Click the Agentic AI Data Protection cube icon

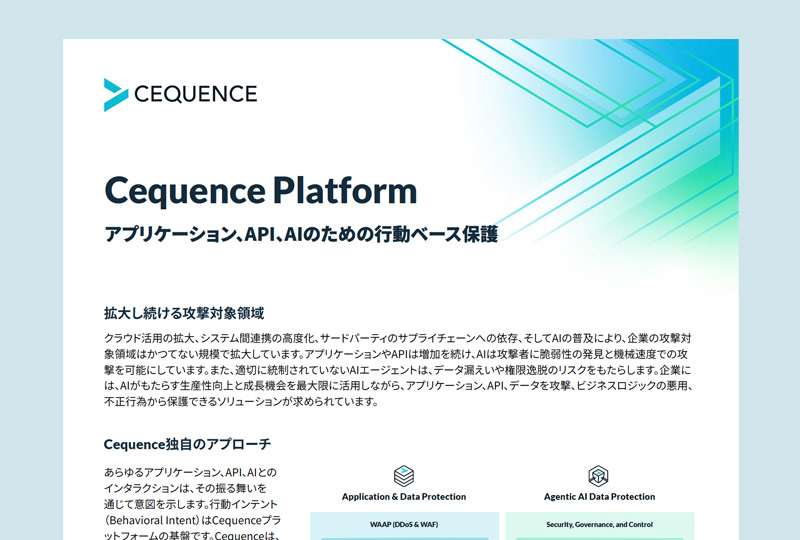coord(598,476)
